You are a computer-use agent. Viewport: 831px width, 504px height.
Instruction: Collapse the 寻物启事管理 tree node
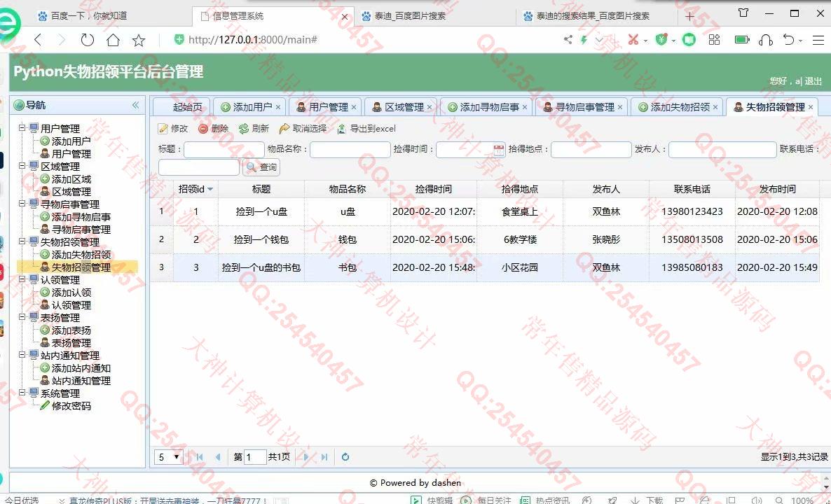22,204
